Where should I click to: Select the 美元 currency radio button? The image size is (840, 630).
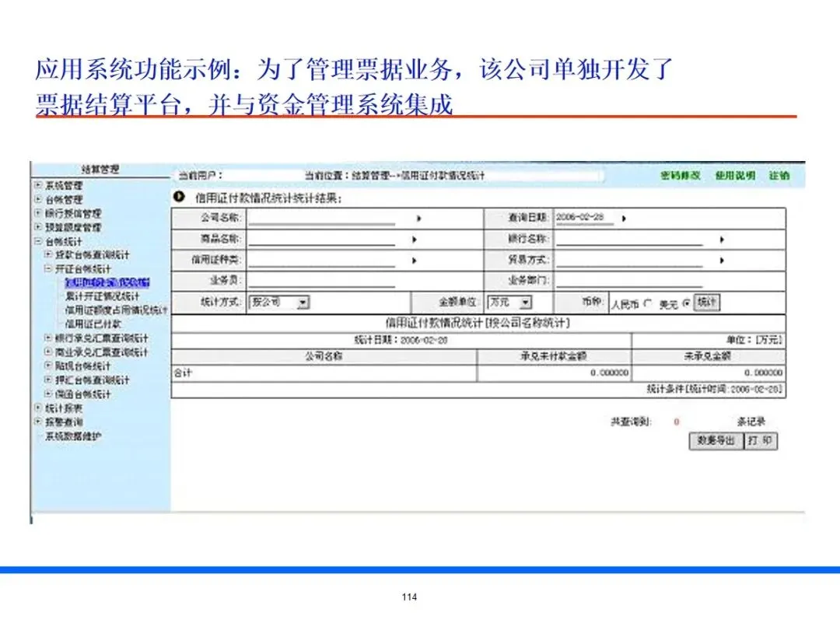coord(686,304)
